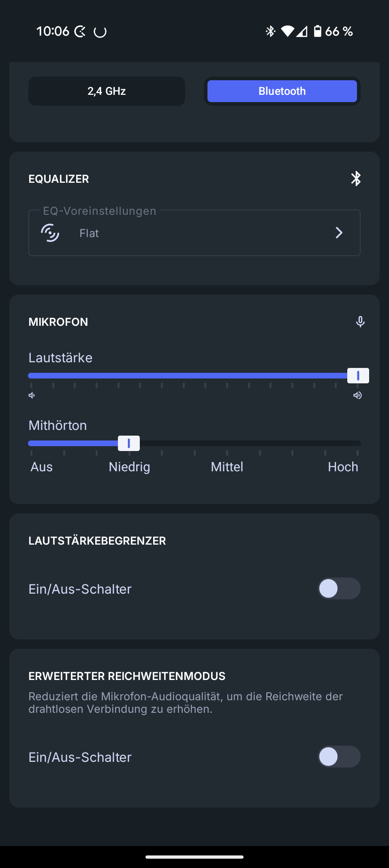Toggle the Erweiterter Reichweitenmodus switch
This screenshot has height=868, width=389.
[339, 757]
